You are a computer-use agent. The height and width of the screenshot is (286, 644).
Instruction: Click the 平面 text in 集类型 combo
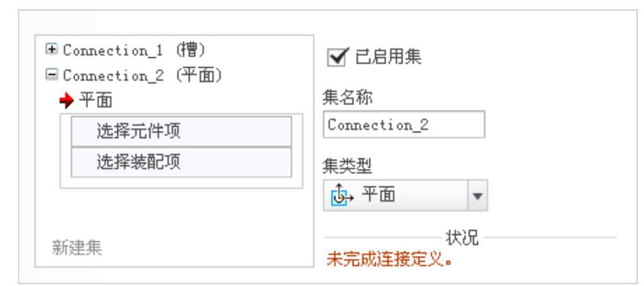click(x=379, y=194)
